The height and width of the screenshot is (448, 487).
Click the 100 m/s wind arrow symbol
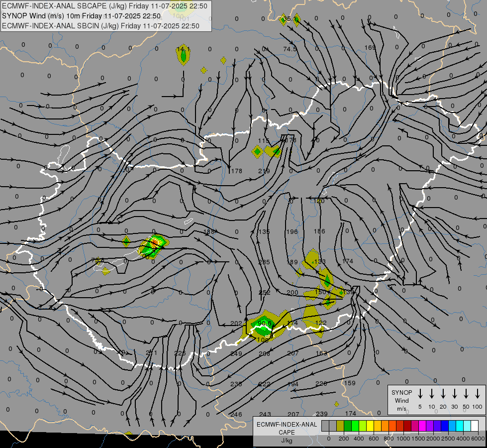tap(478, 394)
